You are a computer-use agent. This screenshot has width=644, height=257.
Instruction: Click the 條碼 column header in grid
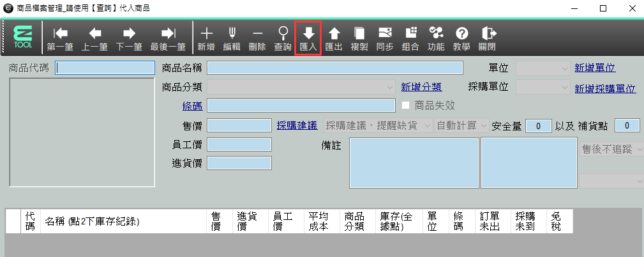click(x=461, y=221)
